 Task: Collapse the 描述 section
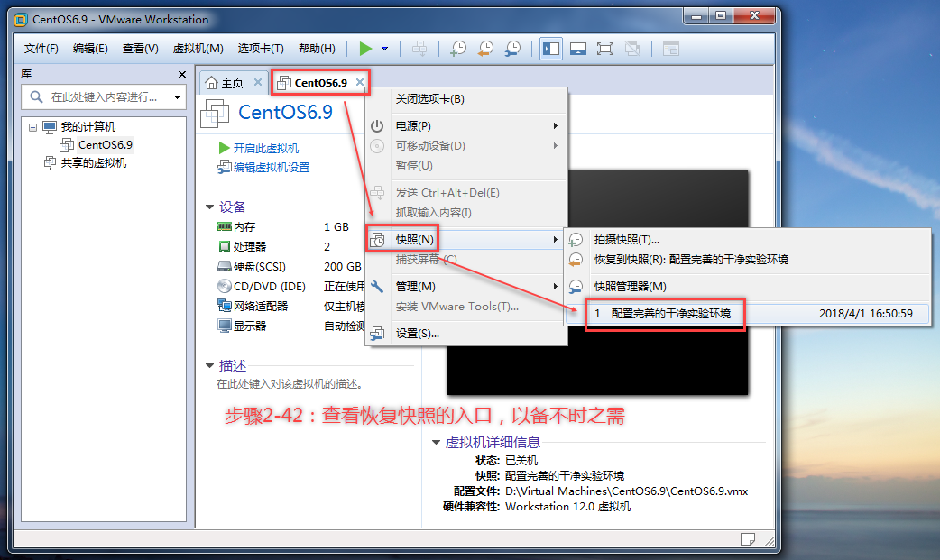click(210, 366)
